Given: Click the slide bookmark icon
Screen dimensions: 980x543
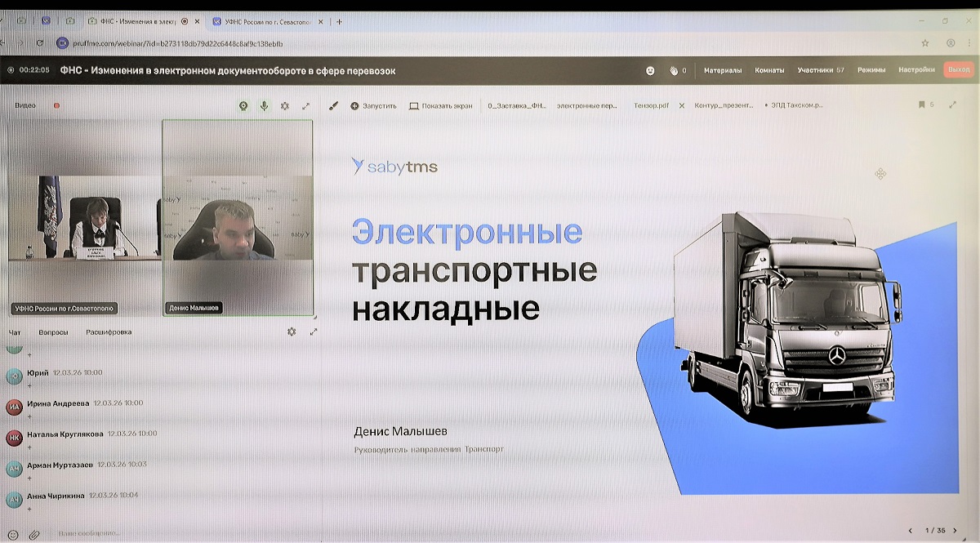Looking at the screenshot, I should (921, 105).
